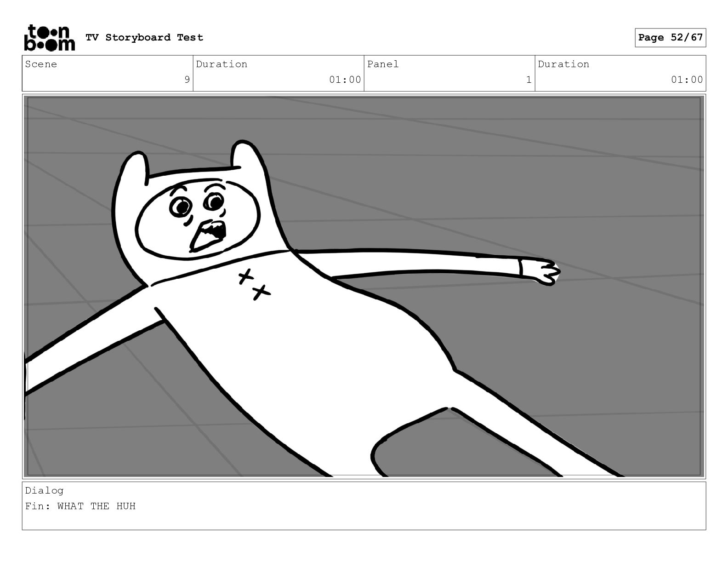Viewport: 728px width, 563px height.
Task: Click the storyboard panel drawing of Finn
Action: 364,287
